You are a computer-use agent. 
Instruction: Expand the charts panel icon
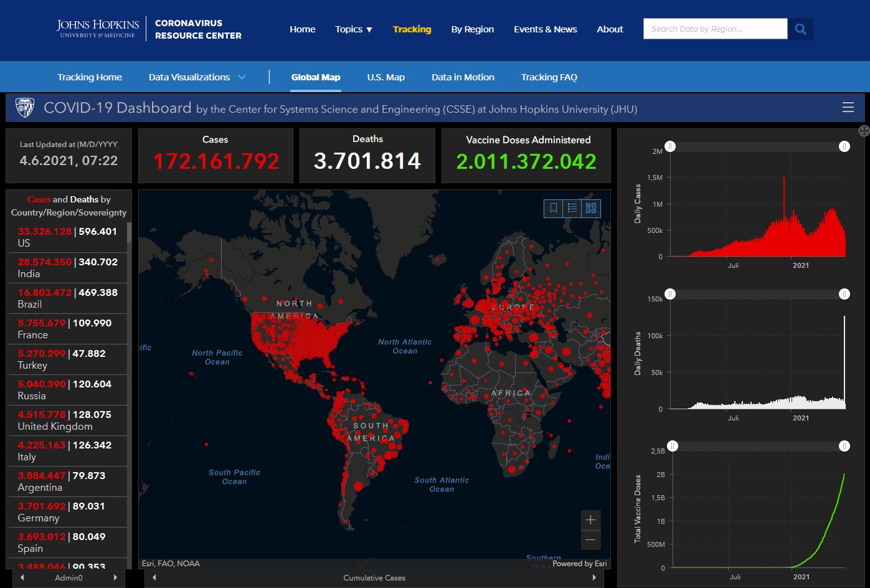pos(864,131)
